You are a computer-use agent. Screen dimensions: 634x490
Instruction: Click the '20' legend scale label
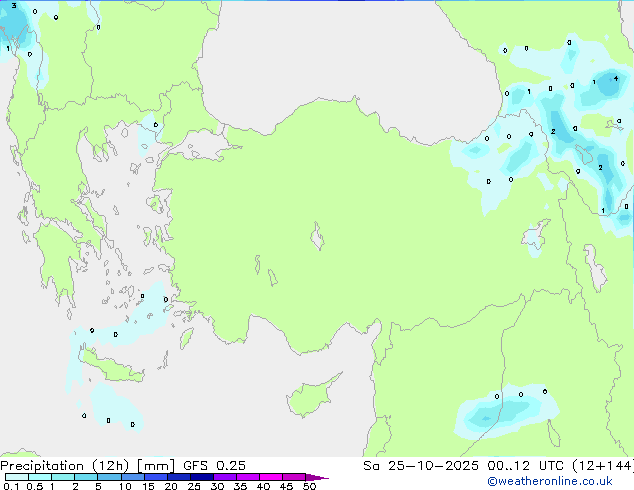pyautogui.click(x=171, y=486)
